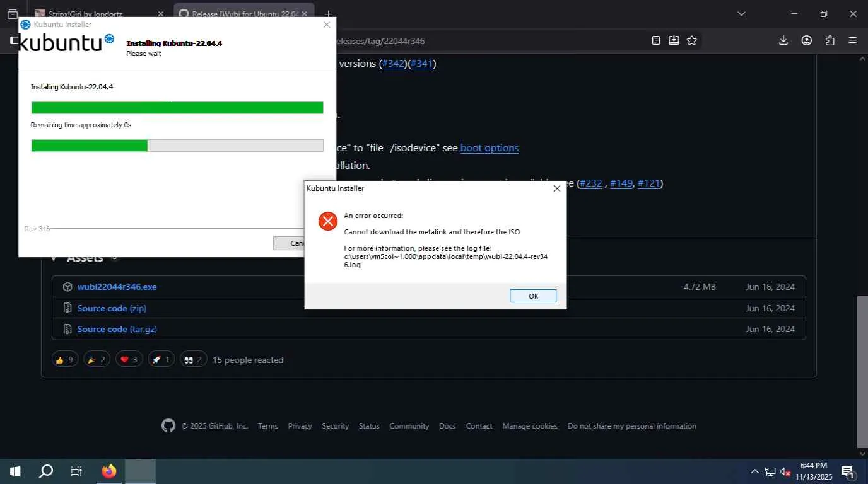Open the Terms footer link

(x=268, y=426)
